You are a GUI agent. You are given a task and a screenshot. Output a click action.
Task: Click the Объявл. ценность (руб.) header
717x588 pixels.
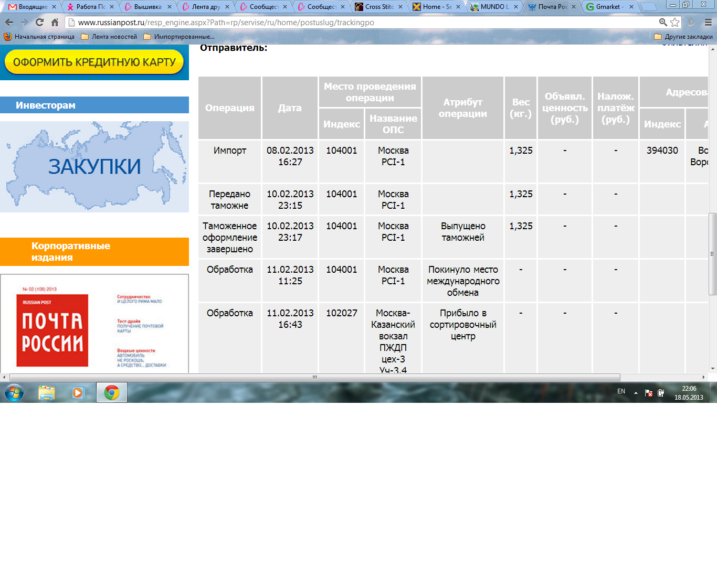pyautogui.click(x=565, y=108)
